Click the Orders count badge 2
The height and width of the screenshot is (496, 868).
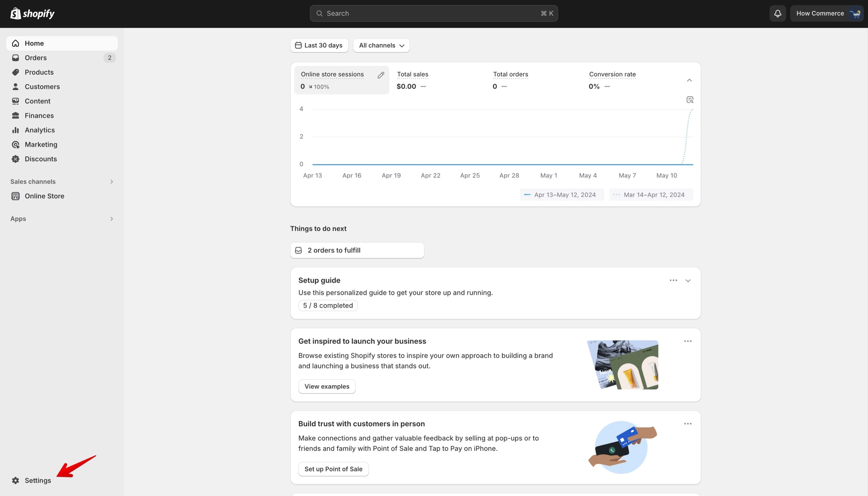pos(109,58)
